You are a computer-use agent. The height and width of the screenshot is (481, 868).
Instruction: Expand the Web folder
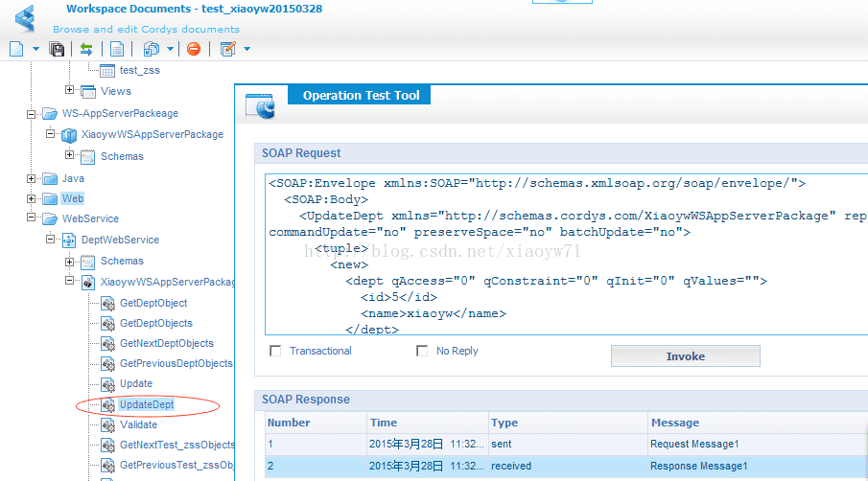(31, 198)
